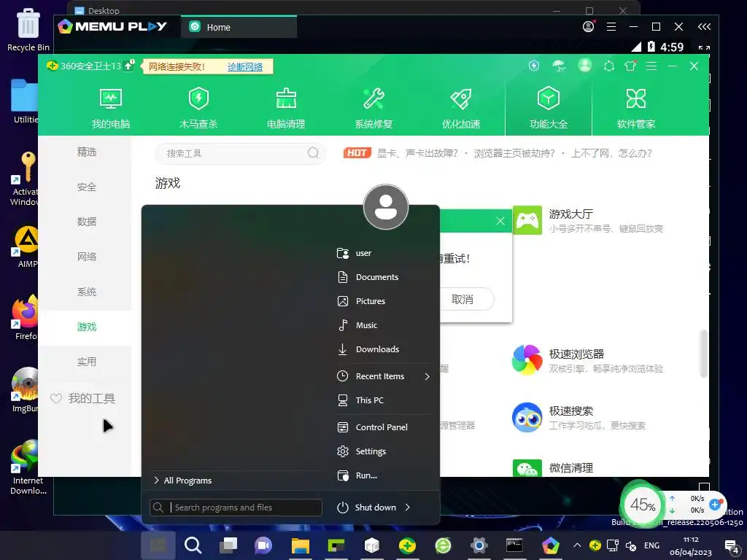
Task: Open 360 main menu hamburger icon
Action: 651,66
